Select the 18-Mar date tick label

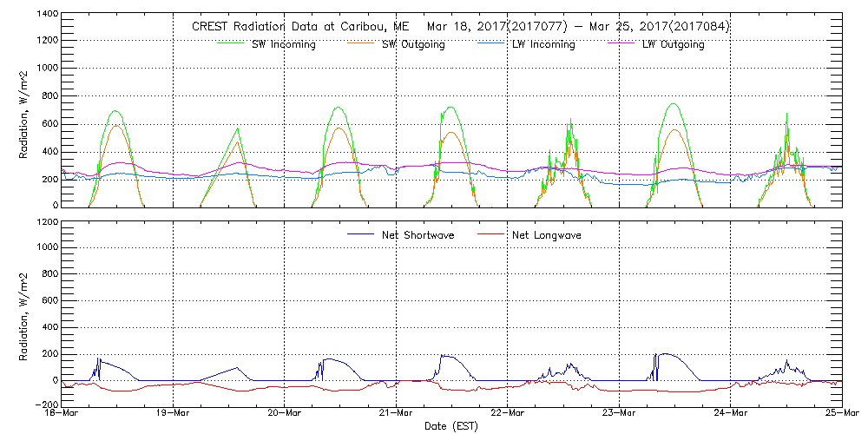pos(62,414)
